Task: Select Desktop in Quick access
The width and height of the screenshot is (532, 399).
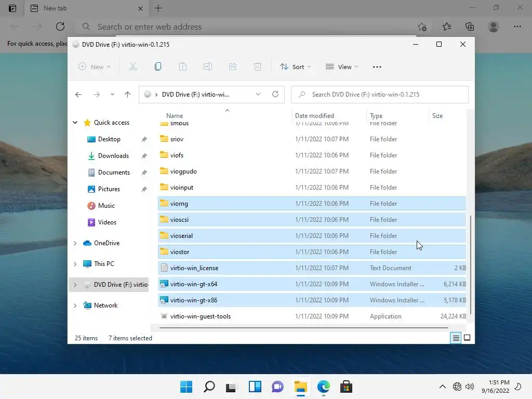Action: (x=109, y=139)
